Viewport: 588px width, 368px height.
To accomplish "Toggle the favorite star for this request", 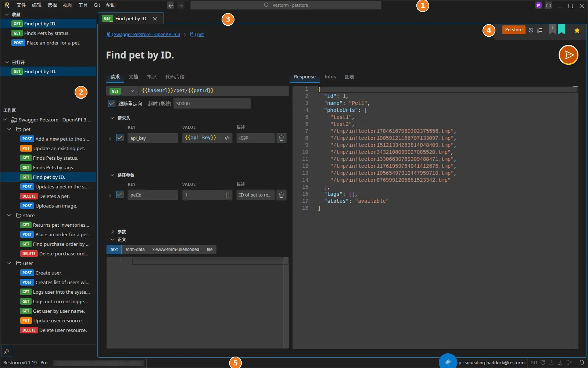I will point(577,31).
